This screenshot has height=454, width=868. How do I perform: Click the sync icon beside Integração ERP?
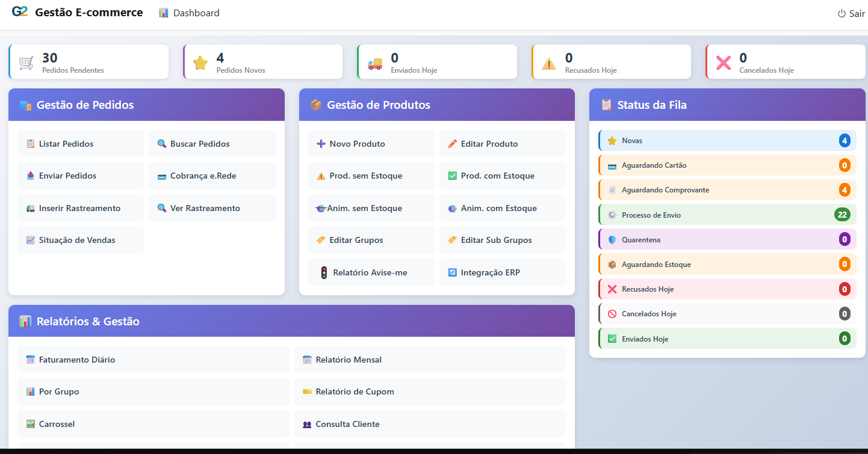pyautogui.click(x=453, y=272)
